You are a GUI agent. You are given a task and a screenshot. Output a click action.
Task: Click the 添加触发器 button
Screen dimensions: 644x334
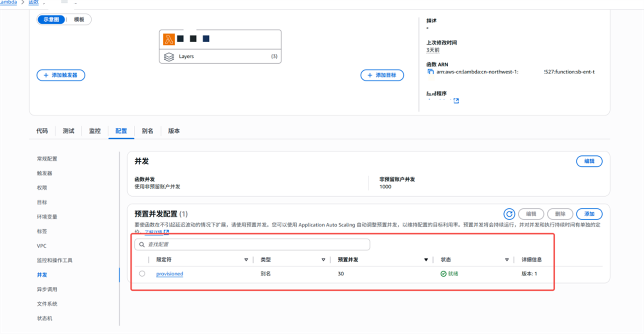pyautogui.click(x=61, y=75)
